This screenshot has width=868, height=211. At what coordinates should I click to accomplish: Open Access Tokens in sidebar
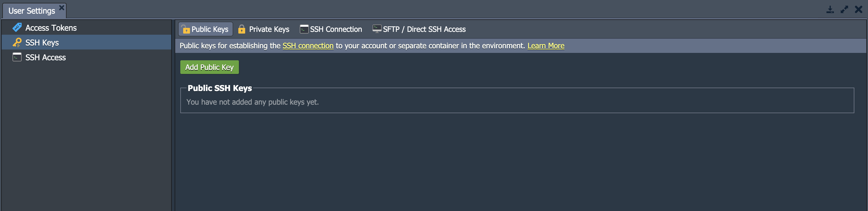pyautogui.click(x=86, y=28)
